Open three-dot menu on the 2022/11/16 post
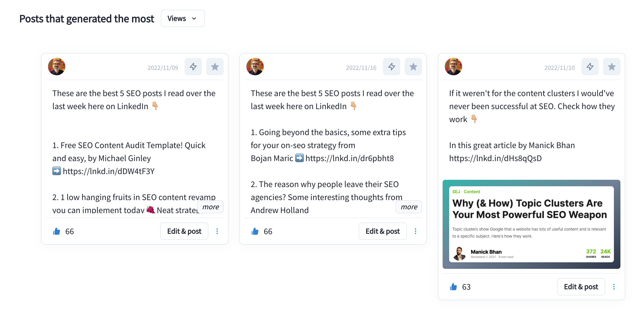 click(x=416, y=231)
